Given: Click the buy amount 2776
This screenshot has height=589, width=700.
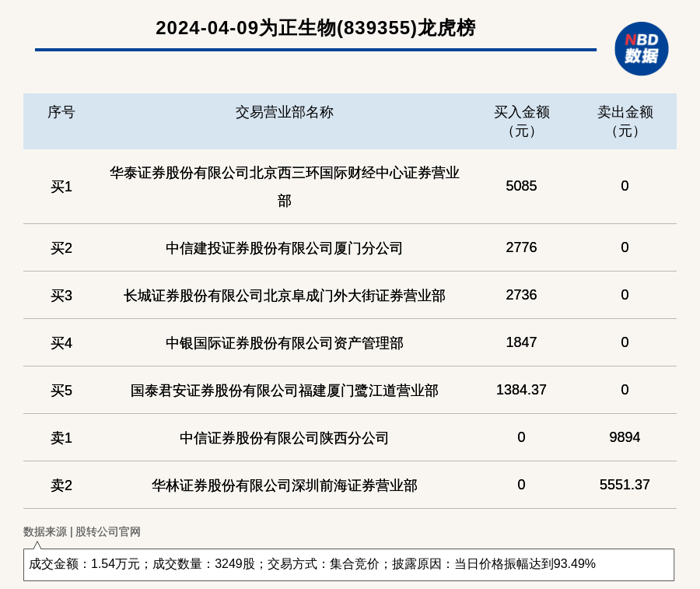Looking at the screenshot, I should pyautogui.click(x=521, y=247).
